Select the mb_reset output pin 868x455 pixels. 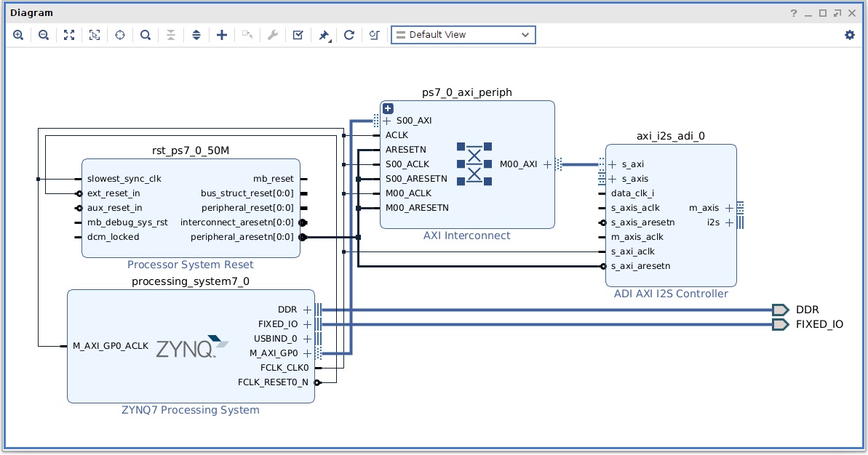[x=274, y=179]
